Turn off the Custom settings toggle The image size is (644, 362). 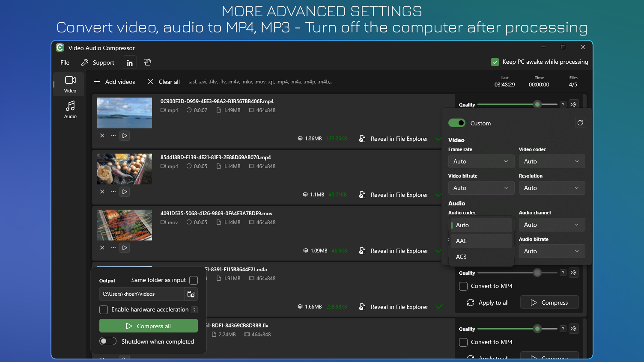(457, 123)
